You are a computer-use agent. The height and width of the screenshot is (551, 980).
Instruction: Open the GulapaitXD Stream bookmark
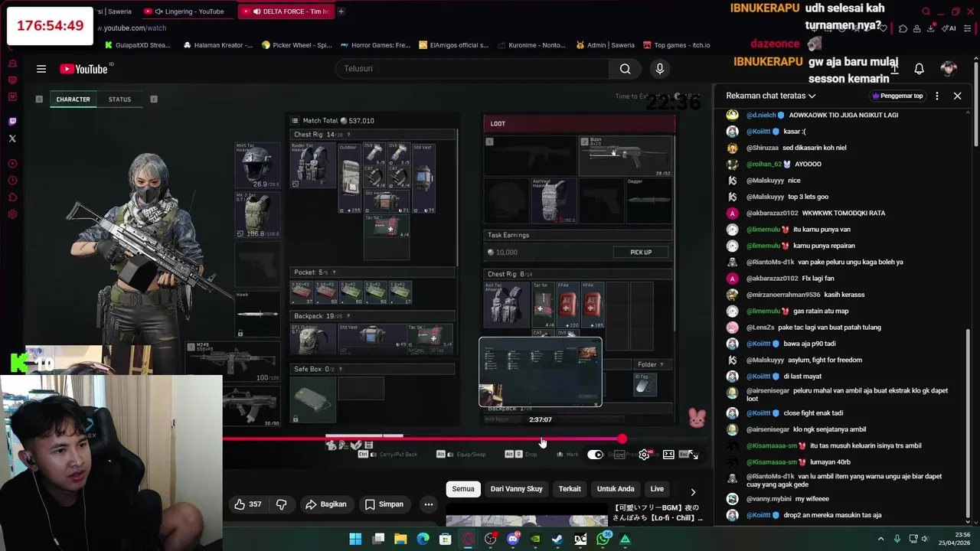[x=139, y=45]
